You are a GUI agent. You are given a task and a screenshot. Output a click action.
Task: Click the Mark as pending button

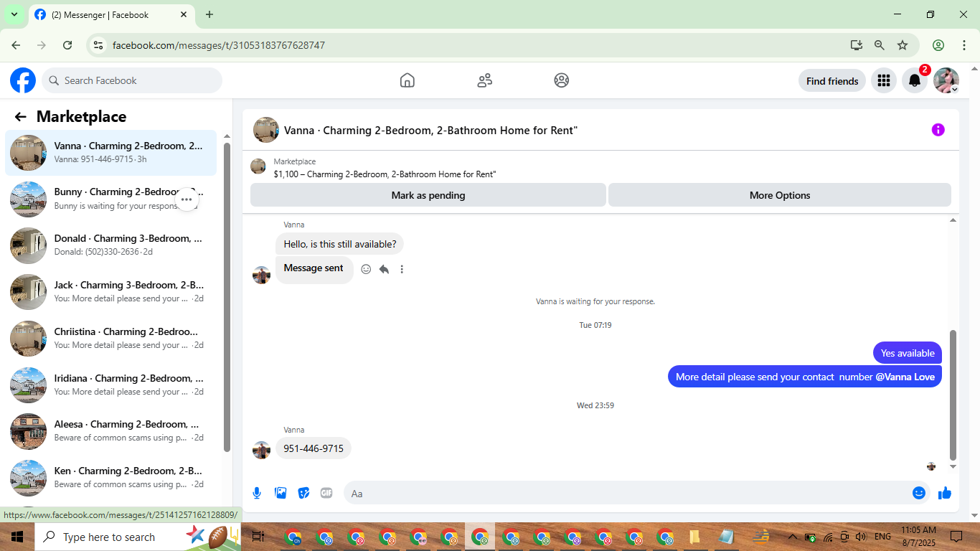428,195
